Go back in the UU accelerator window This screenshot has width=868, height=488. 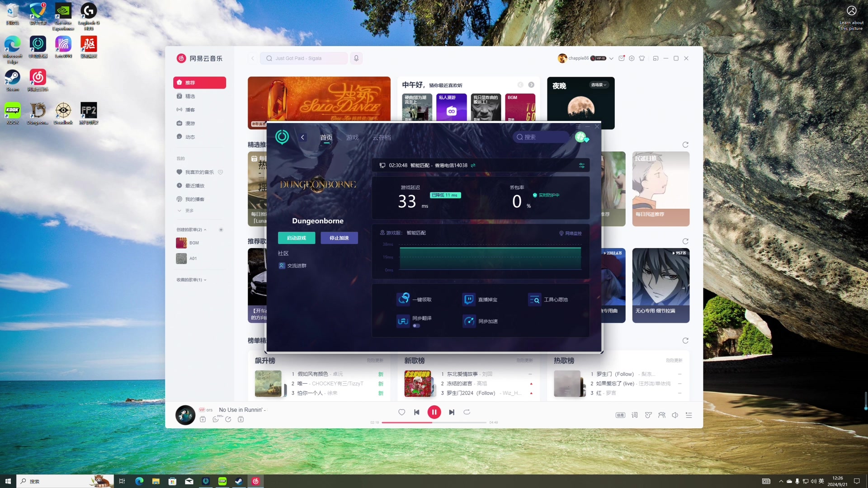pos(302,137)
